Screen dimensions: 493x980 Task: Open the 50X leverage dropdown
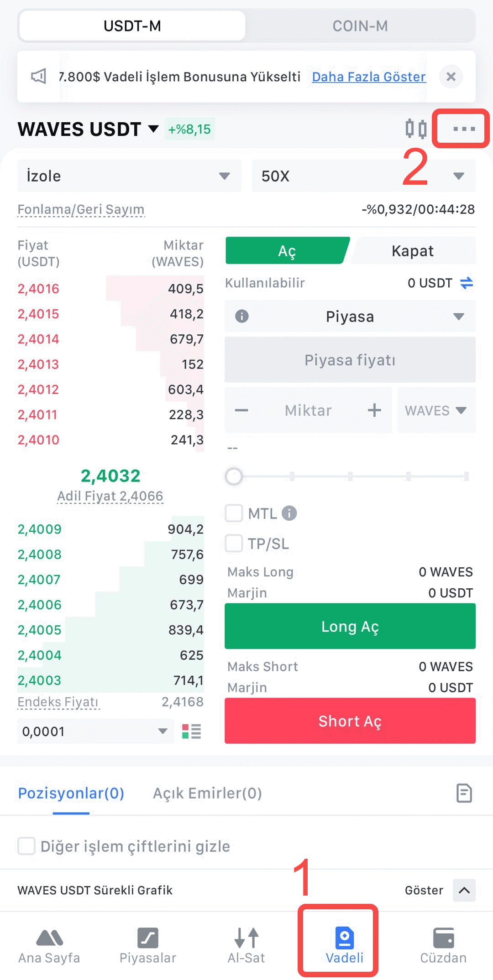point(363,176)
